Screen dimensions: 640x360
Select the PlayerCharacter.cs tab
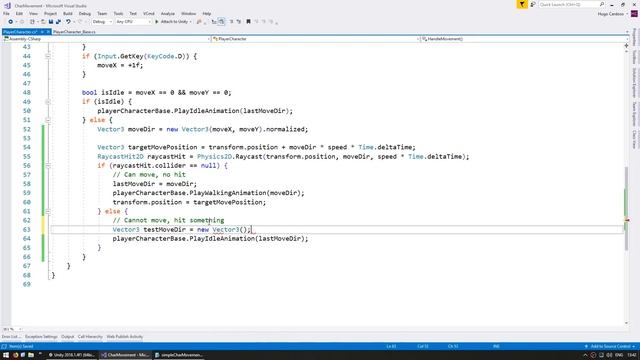point(20,31)
